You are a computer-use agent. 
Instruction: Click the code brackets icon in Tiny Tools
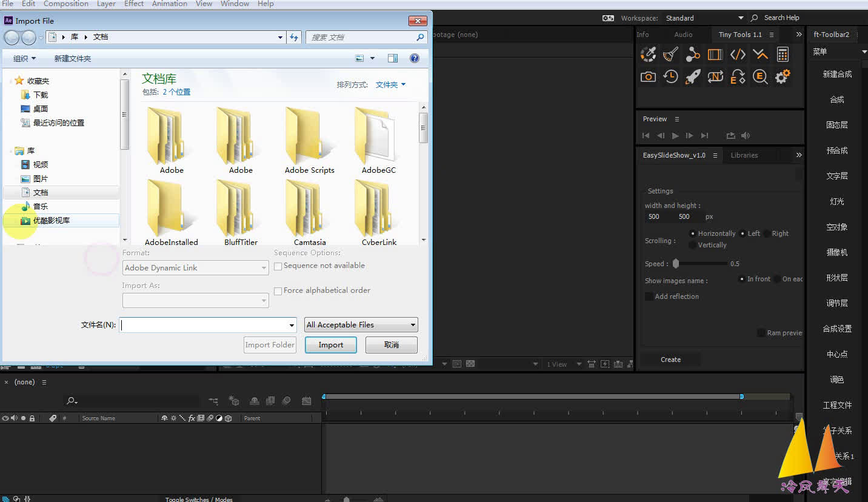click(738, 55)
